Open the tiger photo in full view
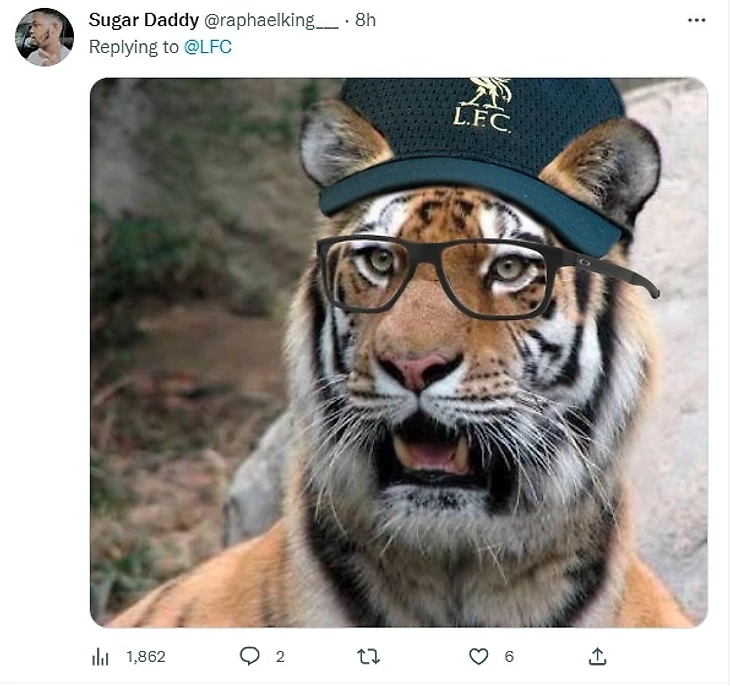 (399, 353)
